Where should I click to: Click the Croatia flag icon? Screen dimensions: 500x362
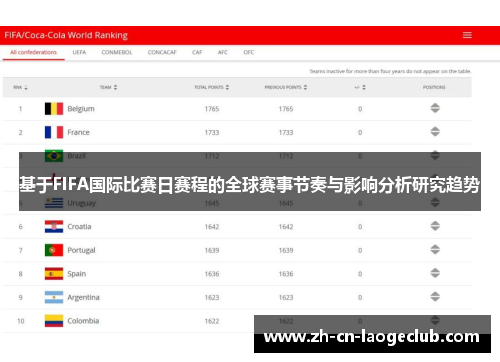(x=54, y=227)
